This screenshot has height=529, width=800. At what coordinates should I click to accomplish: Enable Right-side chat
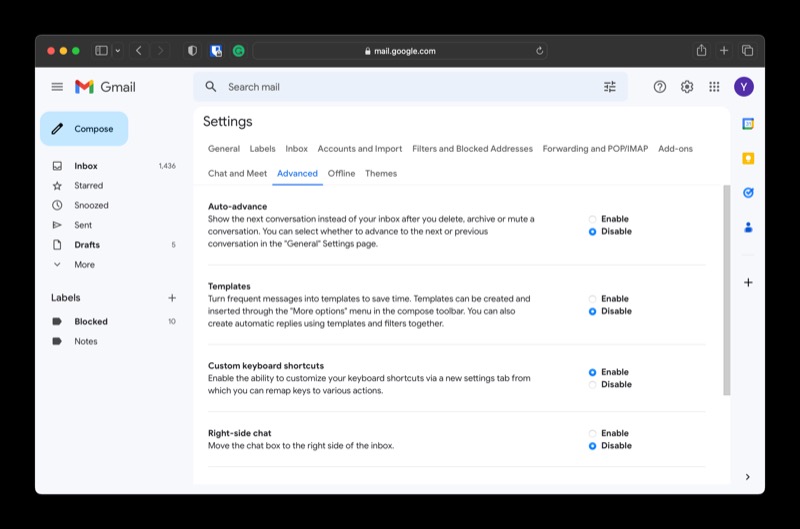click(x=593, y=434)
